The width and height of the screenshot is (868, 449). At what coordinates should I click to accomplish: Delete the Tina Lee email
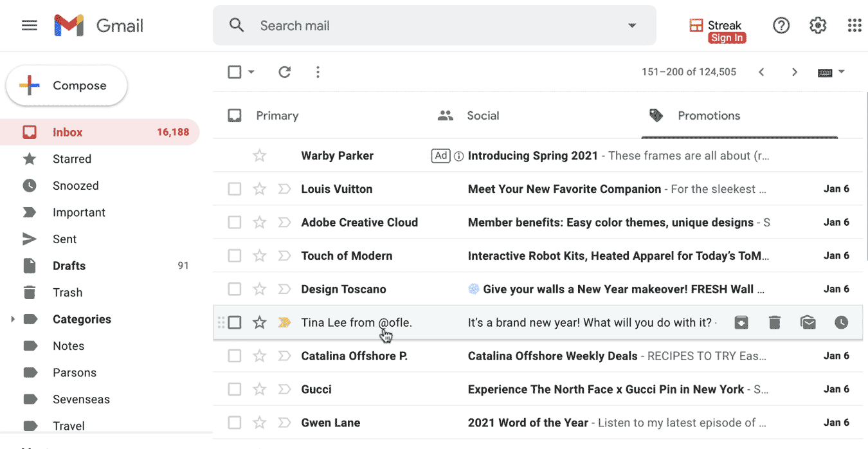775,322
